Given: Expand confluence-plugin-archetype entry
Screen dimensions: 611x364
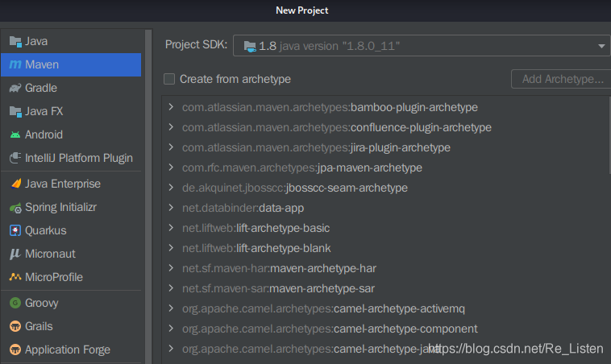Looking at the screenshot, I should 171,127.
